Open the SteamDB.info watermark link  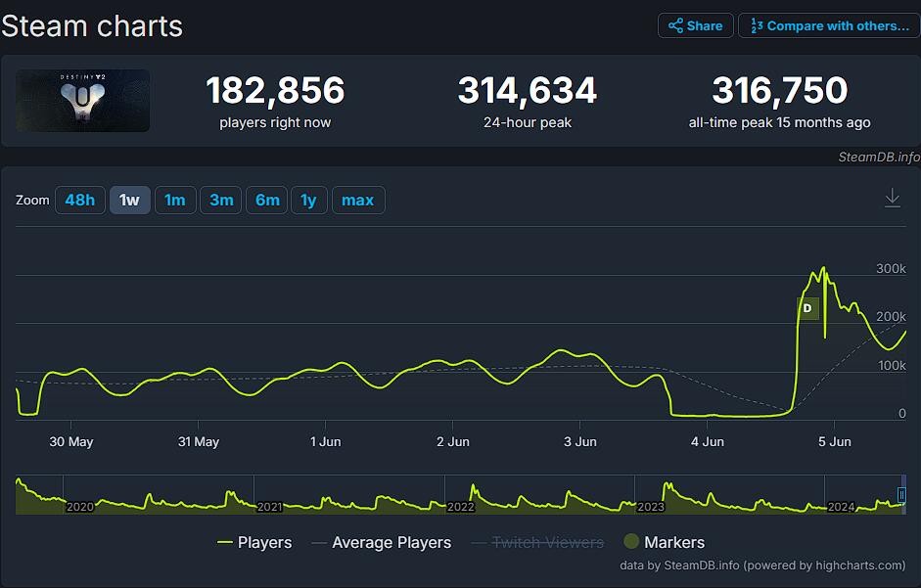coord(877,157)
